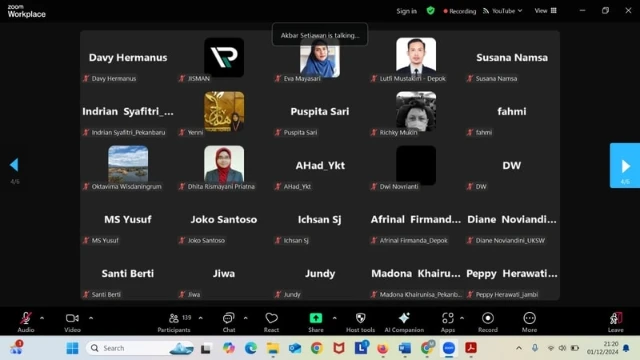The image size is (640, 360).
Task: Open Microsoft Word from taskbar
Action: (404, 348)
